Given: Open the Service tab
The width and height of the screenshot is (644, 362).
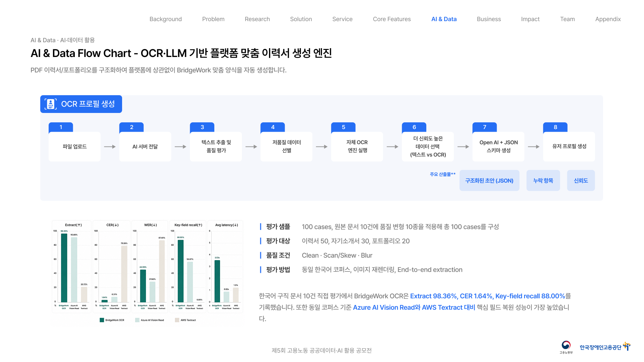Looking at the screenshot, I should coord(342,19).
